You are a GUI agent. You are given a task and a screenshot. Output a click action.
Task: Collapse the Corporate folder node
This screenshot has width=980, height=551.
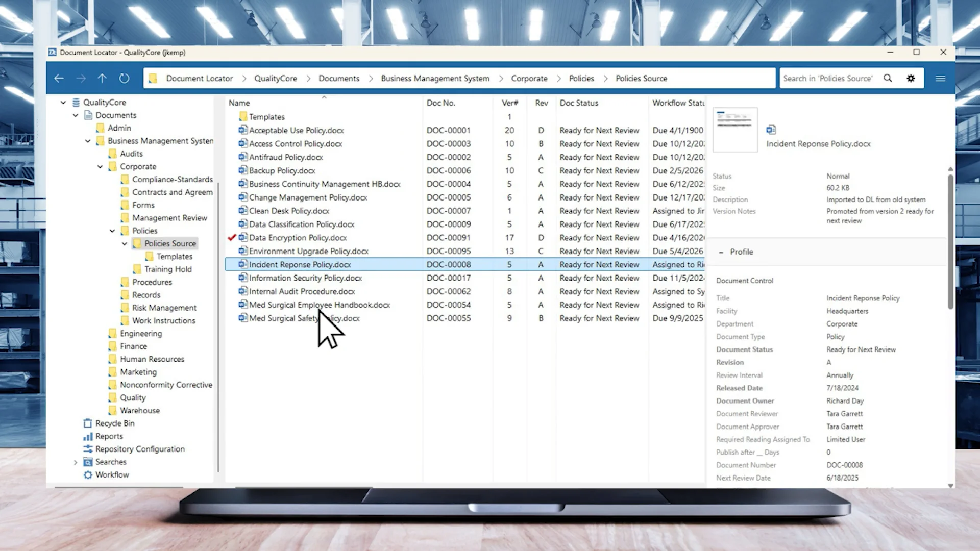pos(100,166)
